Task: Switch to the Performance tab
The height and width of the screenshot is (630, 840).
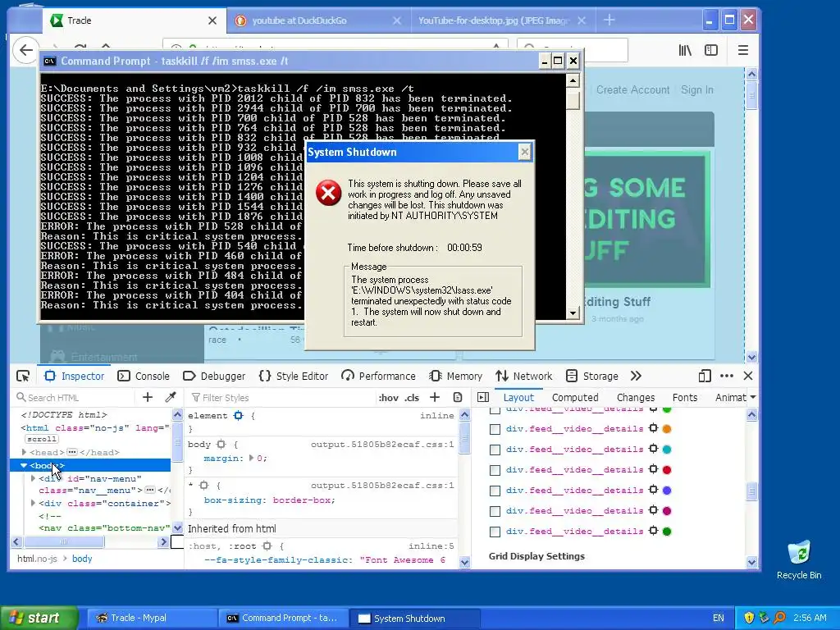Action: tap(379, 376)
